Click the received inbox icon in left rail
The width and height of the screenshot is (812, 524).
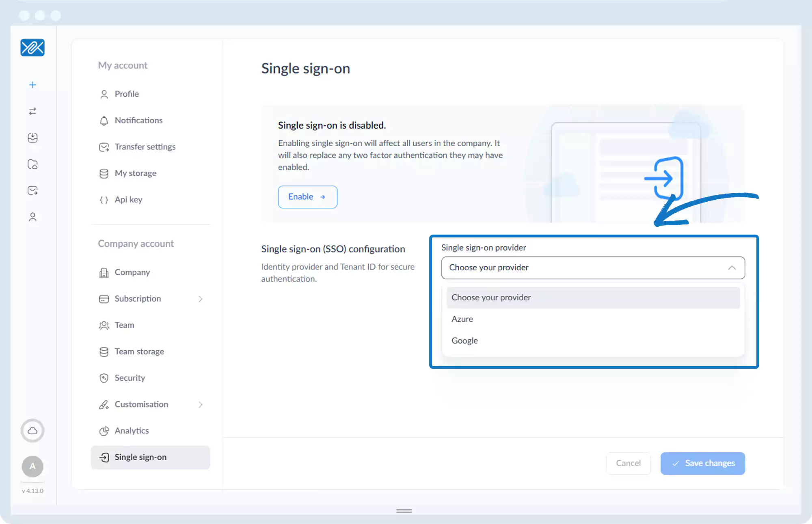[32, 138]
